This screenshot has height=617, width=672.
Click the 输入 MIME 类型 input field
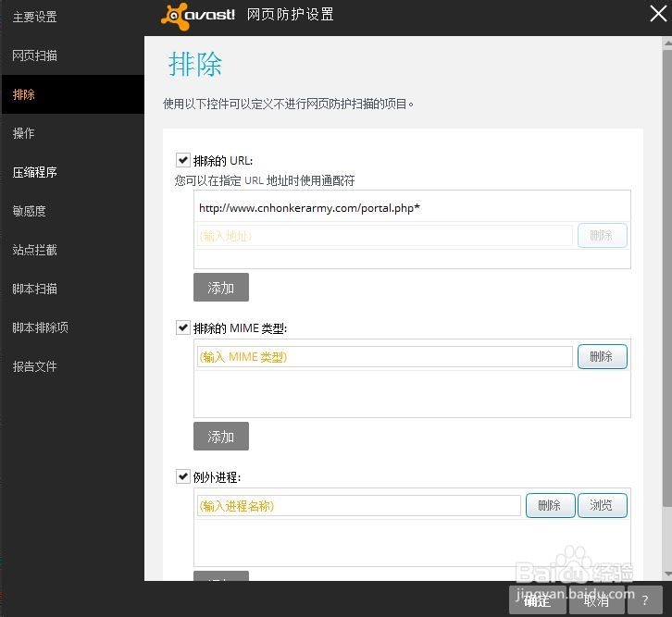click(x=384, y=357)
